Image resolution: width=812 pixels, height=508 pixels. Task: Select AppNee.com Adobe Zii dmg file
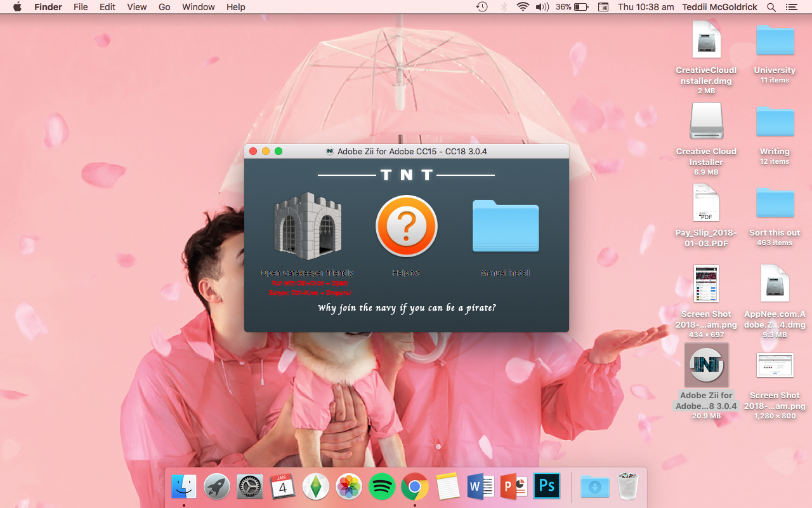click(x=775, y=284)
